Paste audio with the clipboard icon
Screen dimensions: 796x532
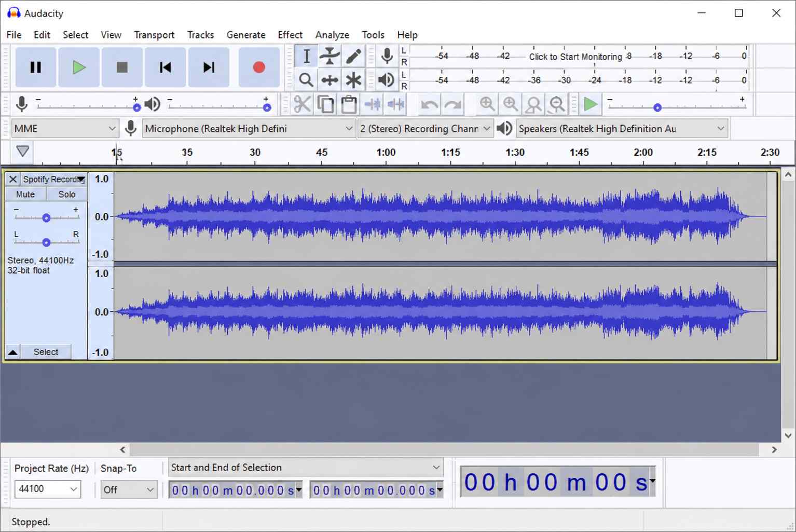coord(349,104)
